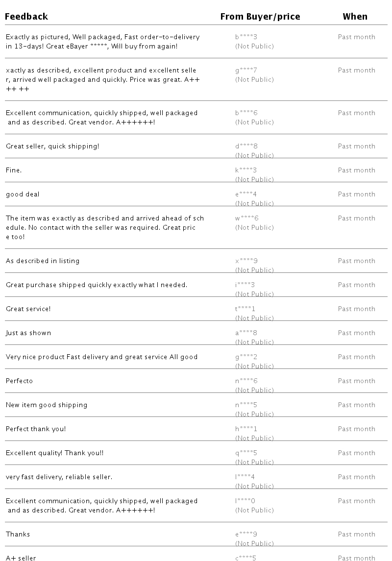392x561 pixels.
Task: Click the When column header
Action: coord(355,17)
